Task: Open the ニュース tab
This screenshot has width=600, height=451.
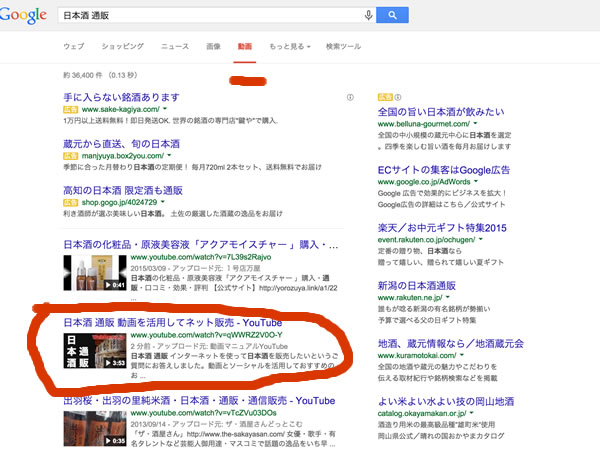Action: 175,47
